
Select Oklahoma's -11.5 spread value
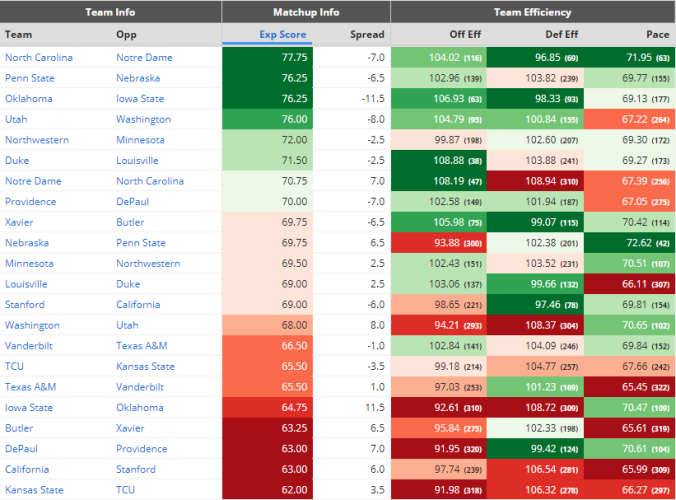click(x=373, y=99)
